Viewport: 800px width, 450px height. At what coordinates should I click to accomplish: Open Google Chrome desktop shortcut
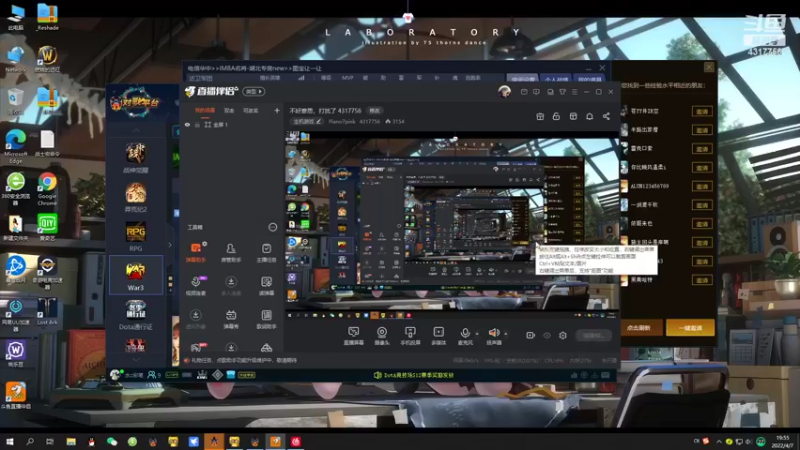click(47, 189)
